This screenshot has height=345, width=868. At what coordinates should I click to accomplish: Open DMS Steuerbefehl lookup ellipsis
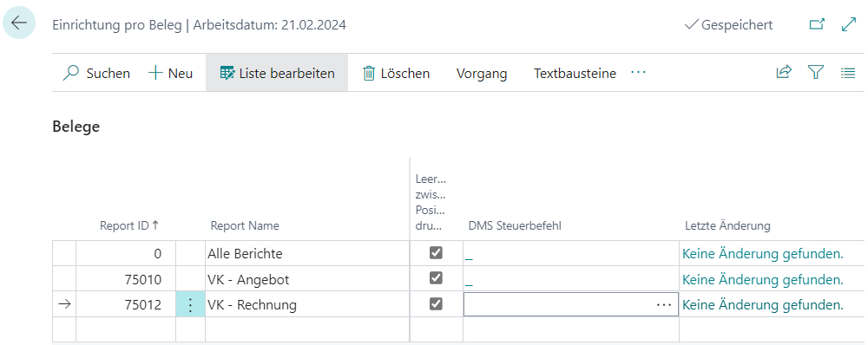[664, 304]
